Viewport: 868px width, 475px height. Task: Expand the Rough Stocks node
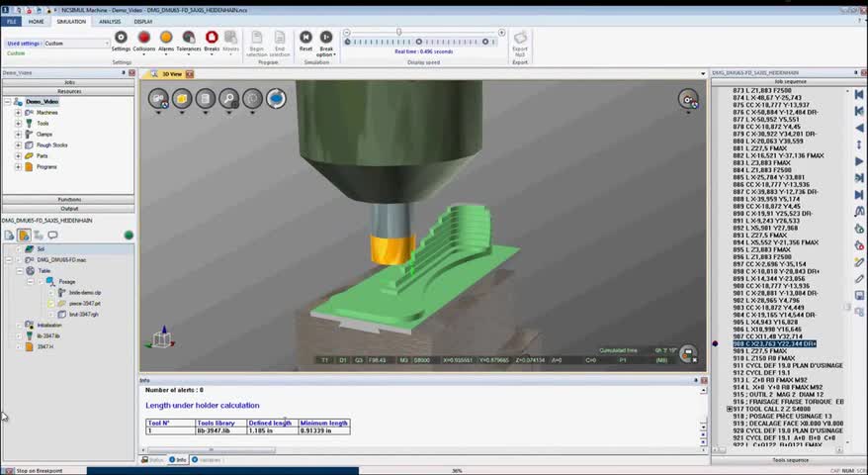(18, 145)
